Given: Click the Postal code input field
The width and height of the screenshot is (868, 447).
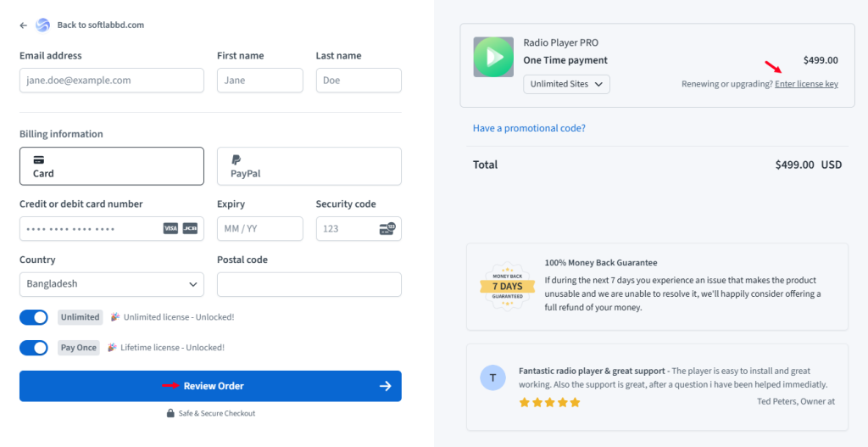Looking at the screenshot, I should click(309, 284).
